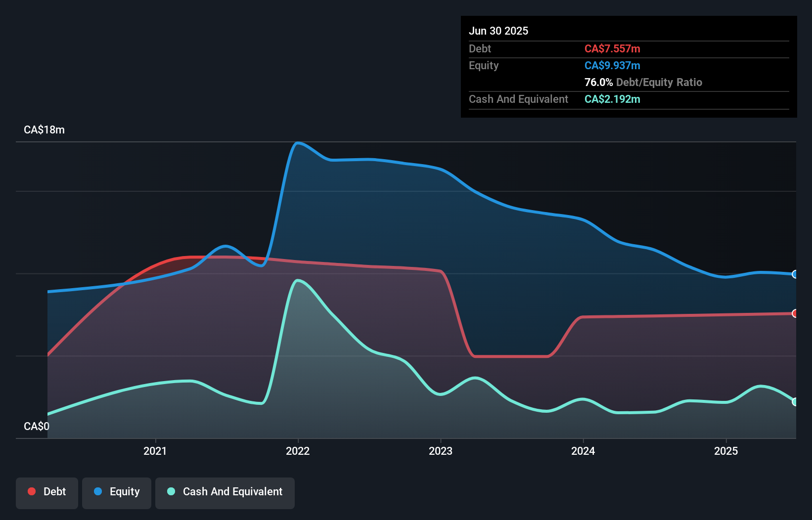The image size is (812, 520).
Task: Select the Debt endpoint marker on the chart
Action: (x=795, y=313)
